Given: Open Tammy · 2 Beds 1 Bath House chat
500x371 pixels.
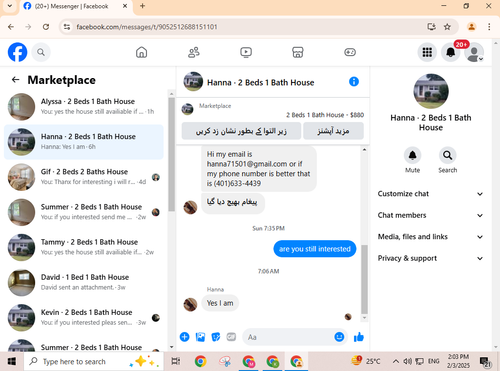Looking at the screenshot, I should point(84,247).
